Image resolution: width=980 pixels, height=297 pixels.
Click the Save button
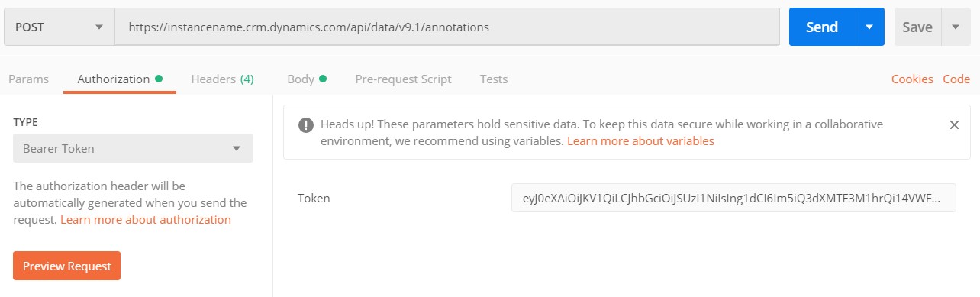pos(917,27)
